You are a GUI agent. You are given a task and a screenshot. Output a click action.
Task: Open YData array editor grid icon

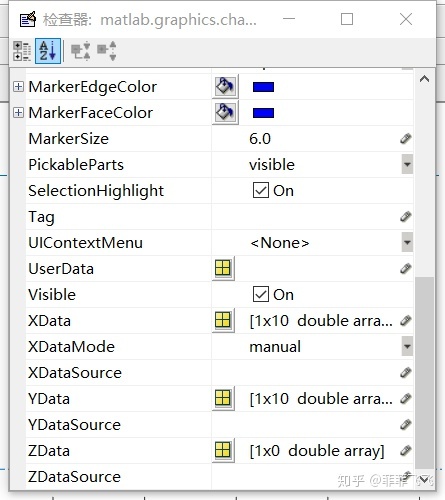(x=223, y=398)
